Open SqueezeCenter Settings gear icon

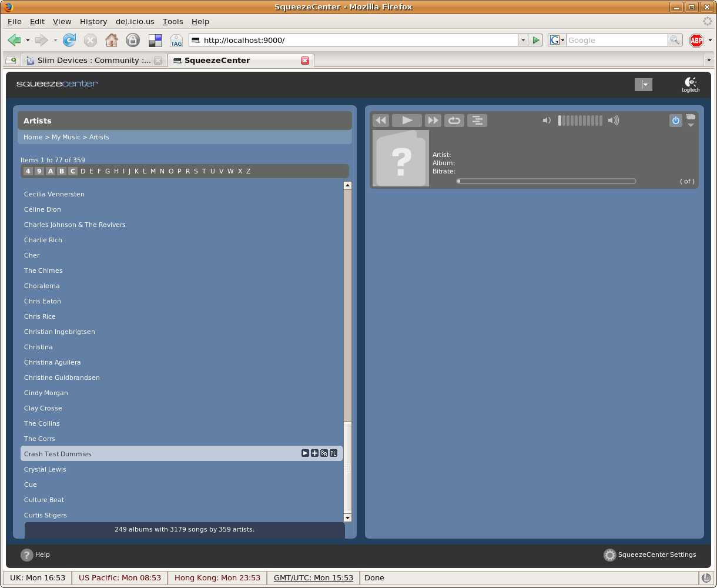[x=610, y=555]
